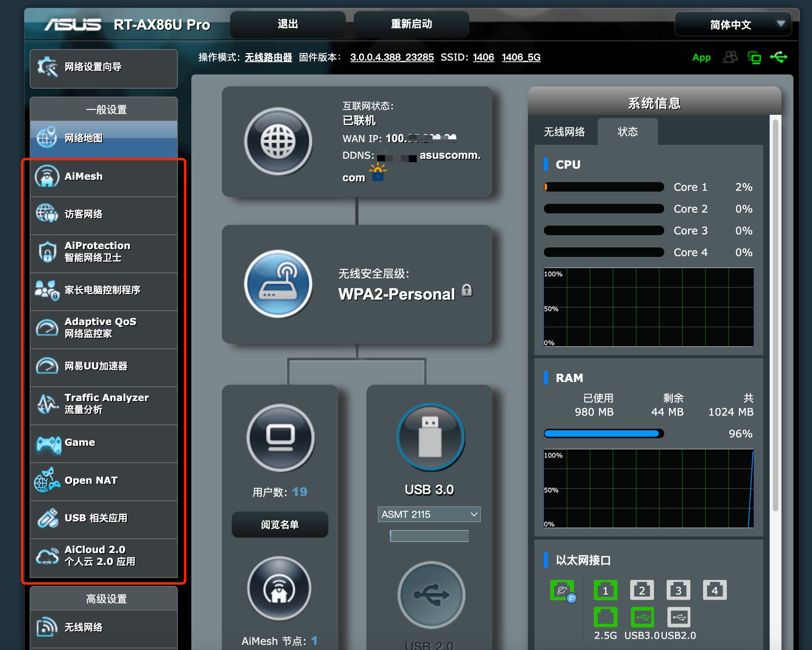Click ethernet LAN port 1 icon
Screen dimensions: 812x650
(605, 590)
